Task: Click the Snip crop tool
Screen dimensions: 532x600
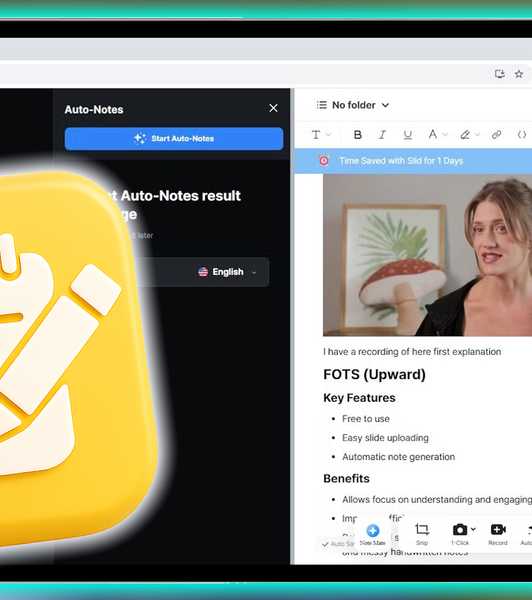Action: tap(422, 534)
